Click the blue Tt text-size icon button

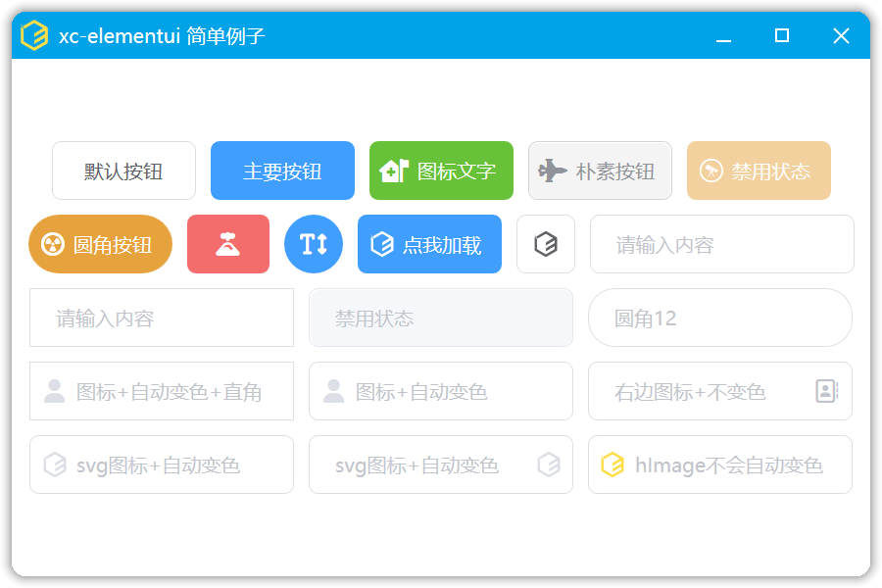click(x=313, y=244)
